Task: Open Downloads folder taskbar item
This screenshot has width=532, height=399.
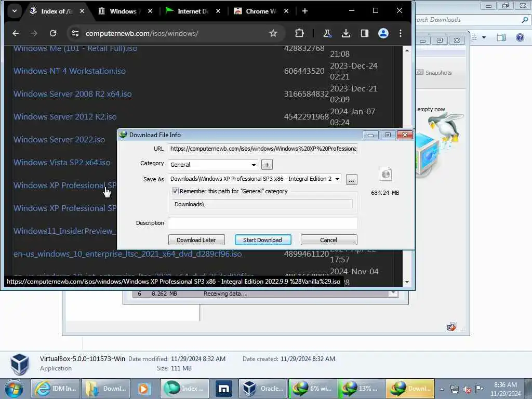Action: click(x=106, y=389)
